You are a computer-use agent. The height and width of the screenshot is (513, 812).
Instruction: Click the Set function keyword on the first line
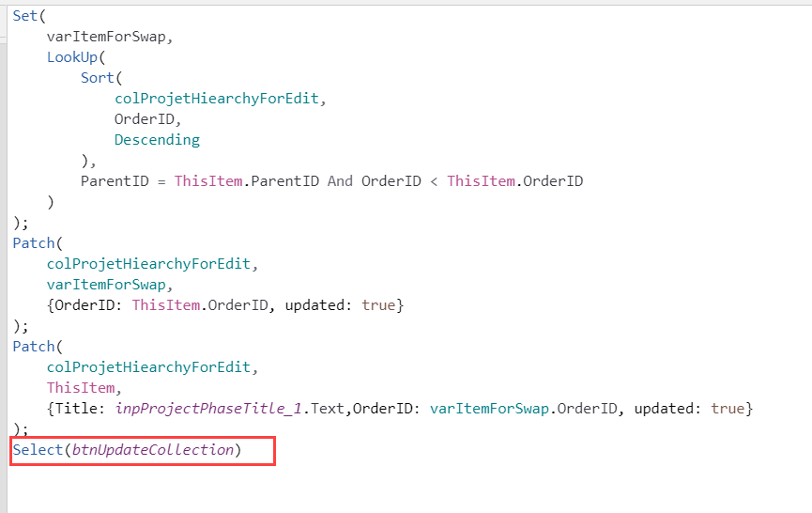click(x=25, y=16)
